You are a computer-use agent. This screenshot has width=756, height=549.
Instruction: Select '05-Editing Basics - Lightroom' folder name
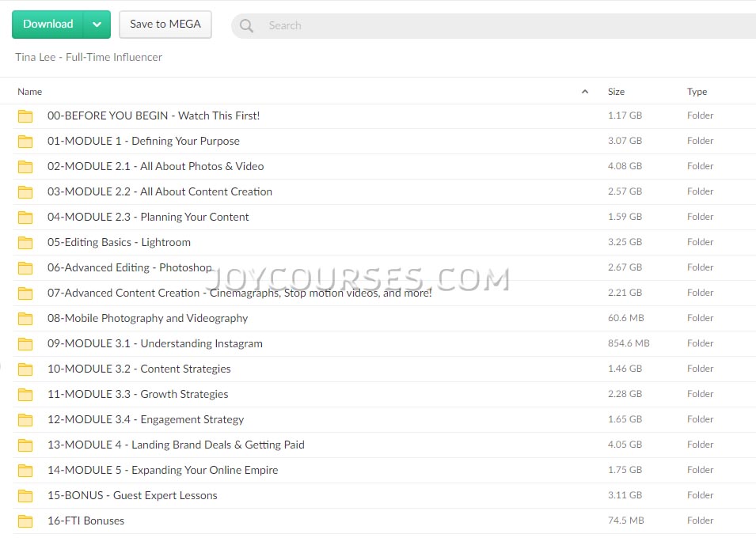(x=119, y=242)
